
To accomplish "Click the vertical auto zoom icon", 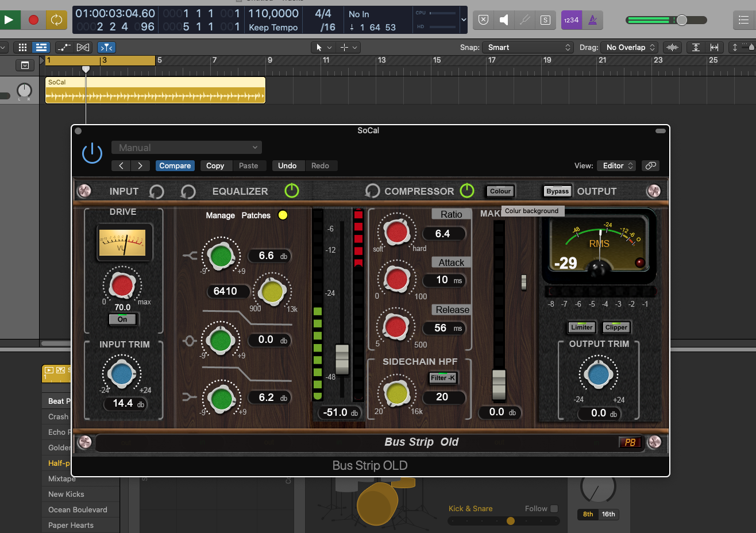I will [x=696, y=48].
